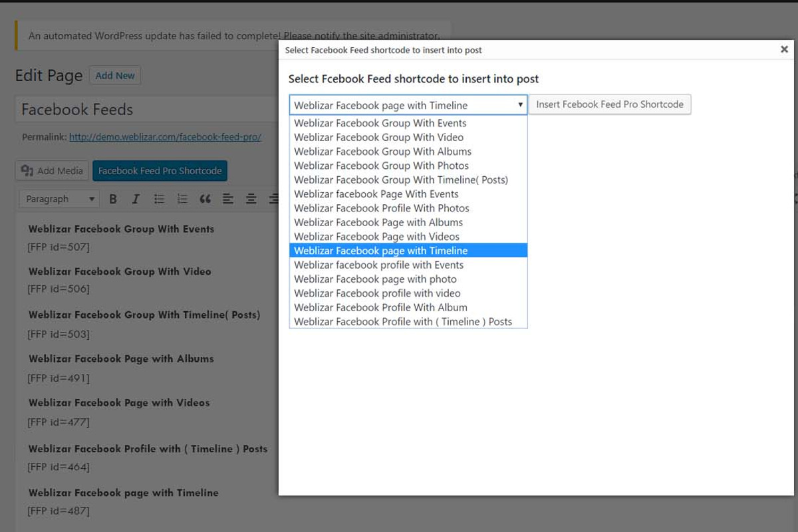Align text center
The image size is (798, 532).
click(x=251, y=199)
